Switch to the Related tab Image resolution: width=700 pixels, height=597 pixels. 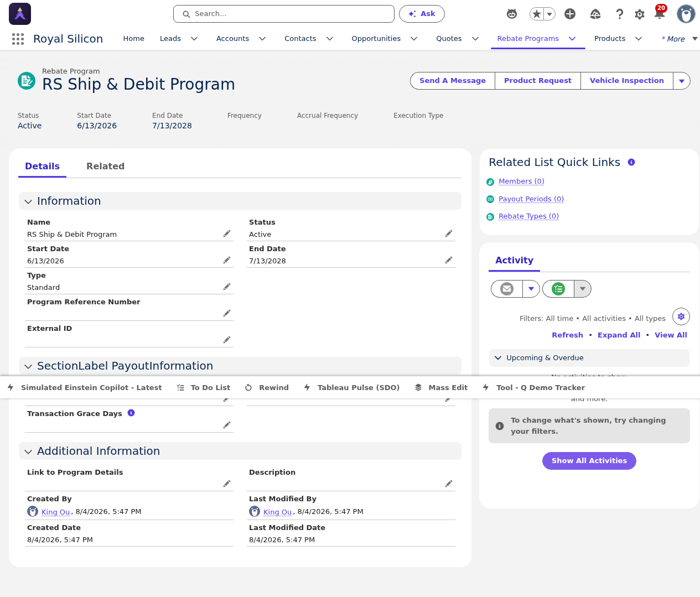click(105, 167)
